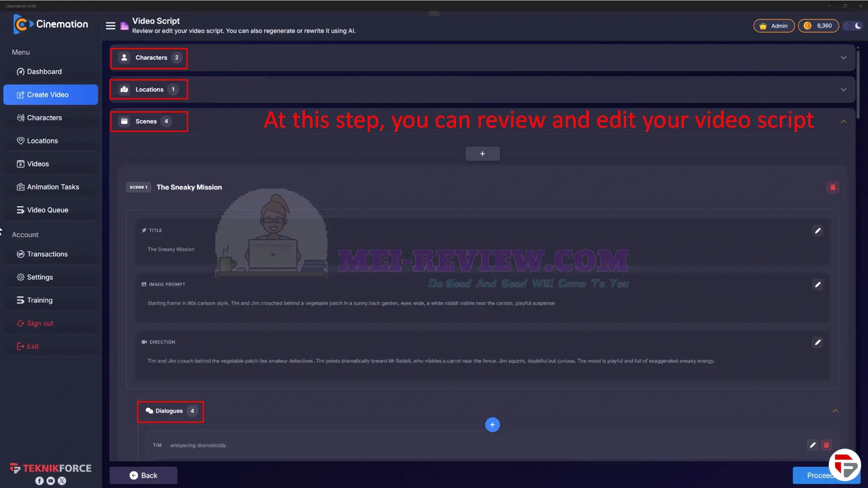This screenshot has height=488, width=868.
Task: Edit Tim's dialogue with pencil icon
Action: click(813, 445)
